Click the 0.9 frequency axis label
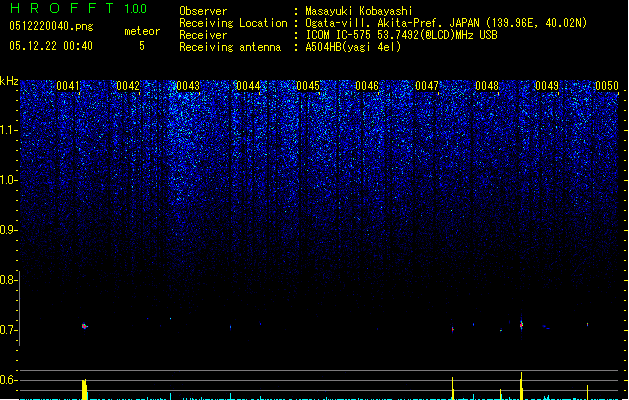 click(x=8, y=230)
